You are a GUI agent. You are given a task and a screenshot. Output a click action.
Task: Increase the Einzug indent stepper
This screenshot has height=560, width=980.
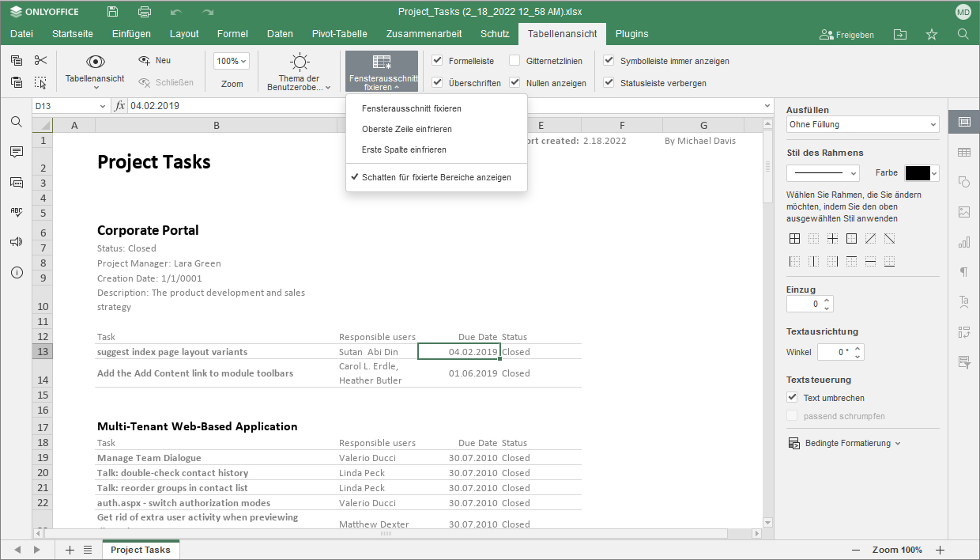point(827,300)
